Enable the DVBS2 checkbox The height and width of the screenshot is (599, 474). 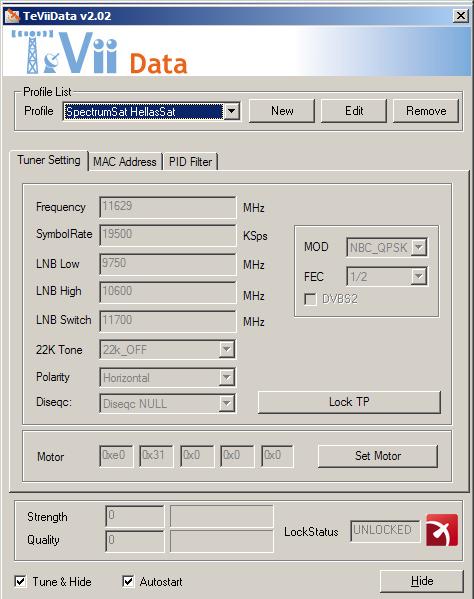coord(311,299)
